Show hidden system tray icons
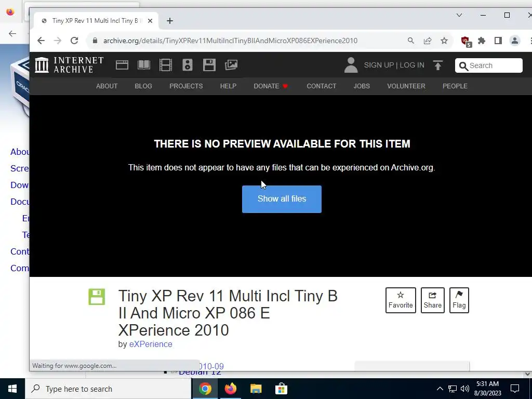 point(440,389)
